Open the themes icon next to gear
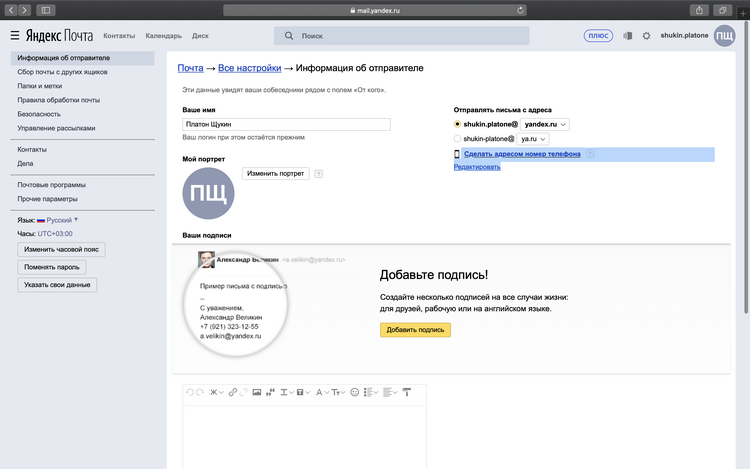This screenshot has height=469, width=750. [628, 36]
